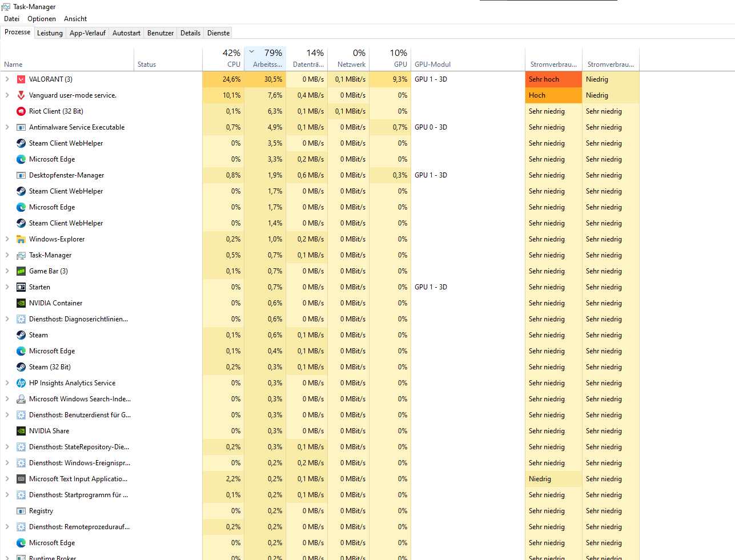Click the Diensthost: Diagnoserichtlinien gear icon

tap(21, 319)
